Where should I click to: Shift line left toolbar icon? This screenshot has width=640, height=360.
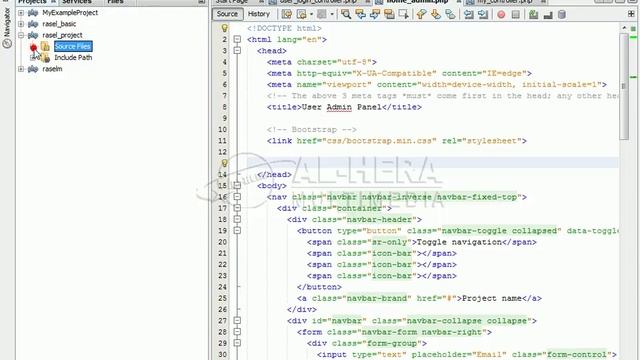point(468,15)
